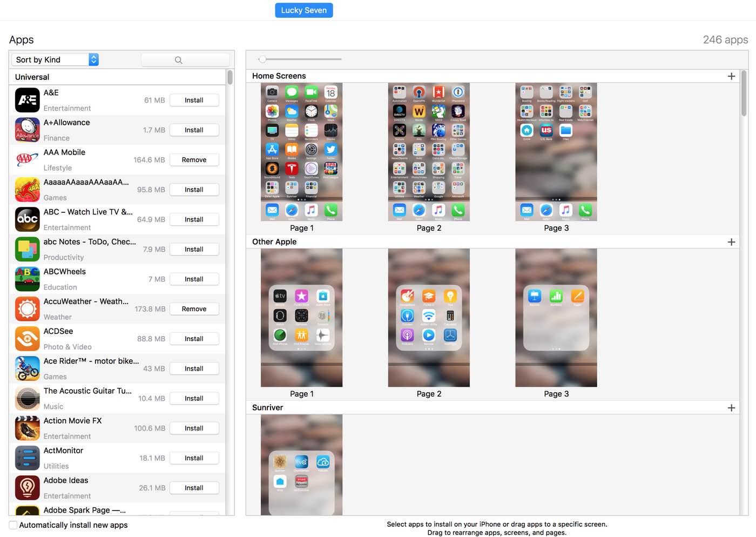The image size is (756, 537).
Task: Select the Lucky Seven device tab
Action: pos(304,10)
